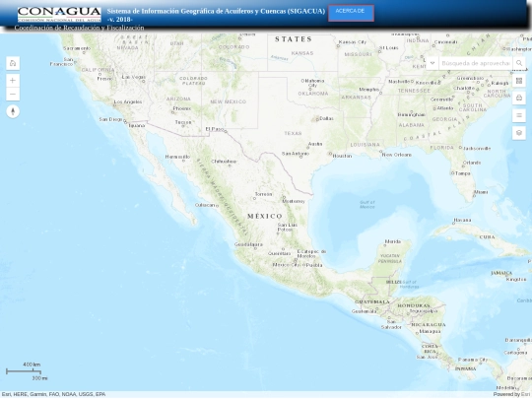Click the CUBA label on the map
Screen dimensions: 532x399
point(487,236)
